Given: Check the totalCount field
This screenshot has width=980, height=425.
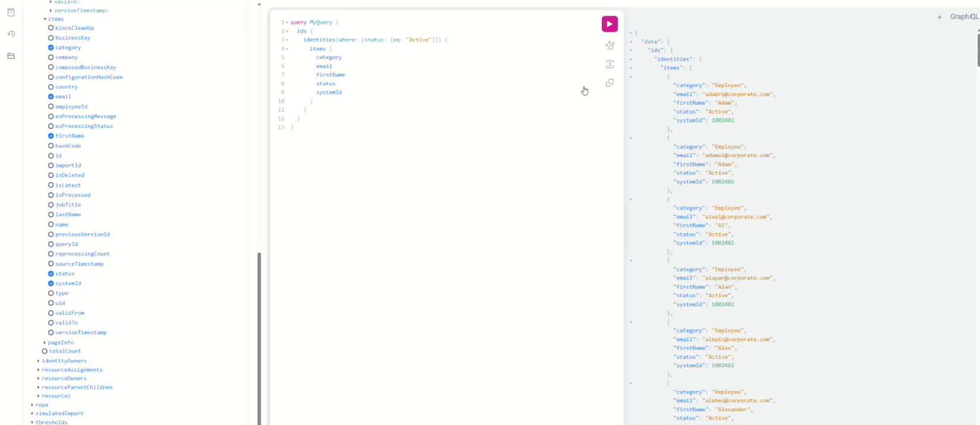Looking at the screenshot, I should pyautogui.click(x=45, y=351).
